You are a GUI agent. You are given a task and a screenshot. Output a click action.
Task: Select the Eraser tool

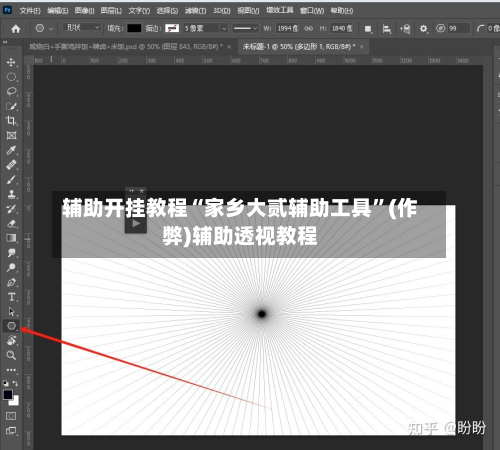tap(11, 224)
